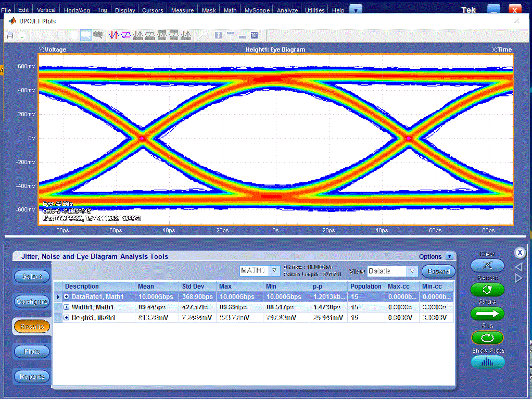The width and height of the screenshot is (532, 399).
Task: Click the Mean column header
Action: pyautogui.click(x=157, y=286)
